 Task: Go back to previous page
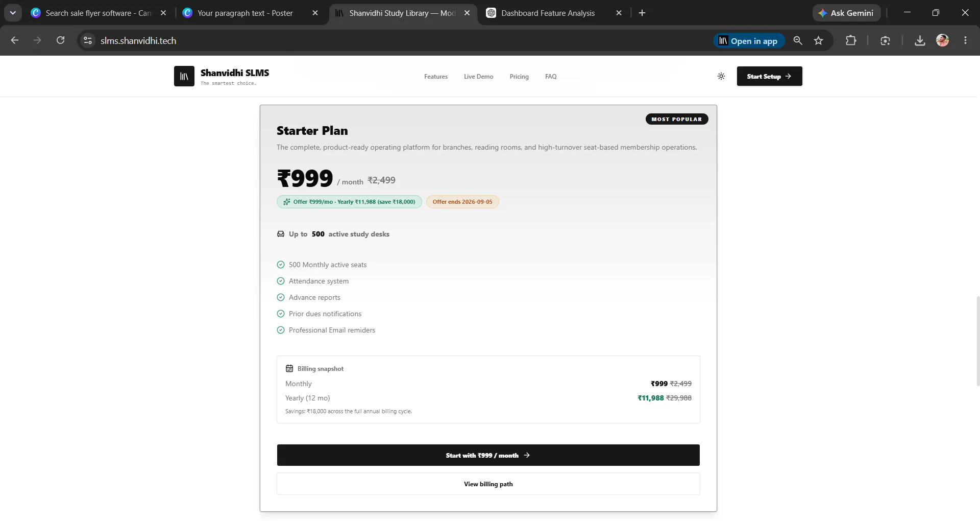click(x=15, y=40)
